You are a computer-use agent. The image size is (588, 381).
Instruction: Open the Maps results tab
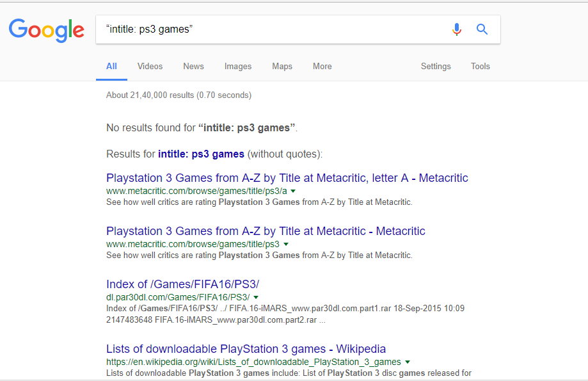coord(282,67)
